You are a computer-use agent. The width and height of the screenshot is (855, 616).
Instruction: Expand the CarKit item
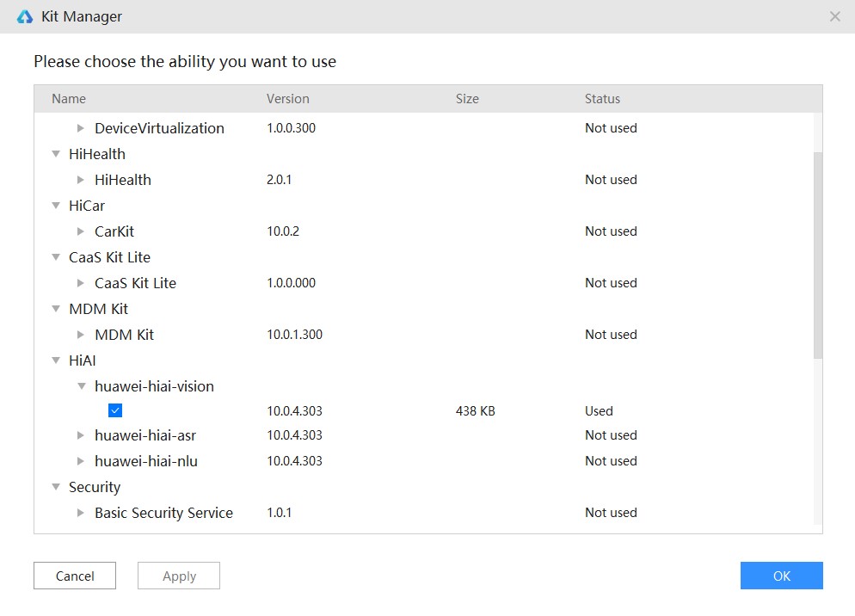81,231
